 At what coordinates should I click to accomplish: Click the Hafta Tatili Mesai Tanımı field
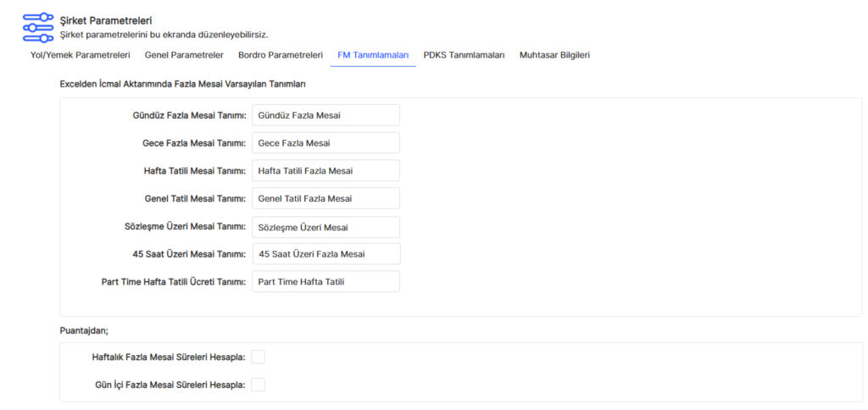click(325, 171)
